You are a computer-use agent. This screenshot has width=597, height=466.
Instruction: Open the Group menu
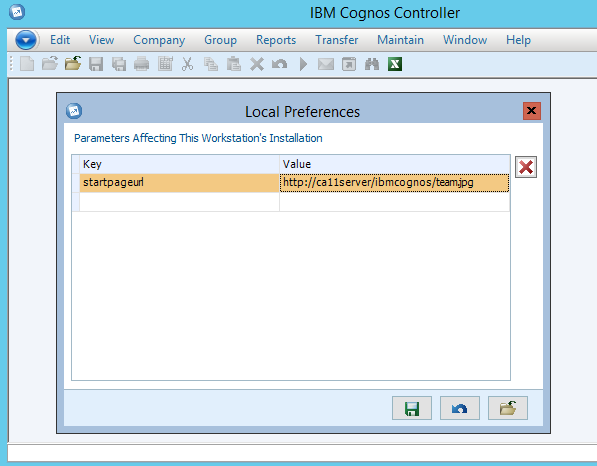(220, 40)
